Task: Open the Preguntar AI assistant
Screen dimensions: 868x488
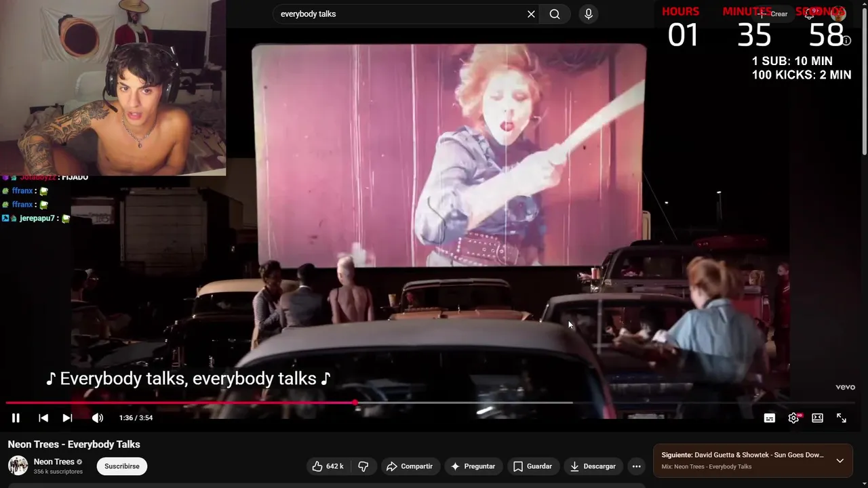Action: 473,466
